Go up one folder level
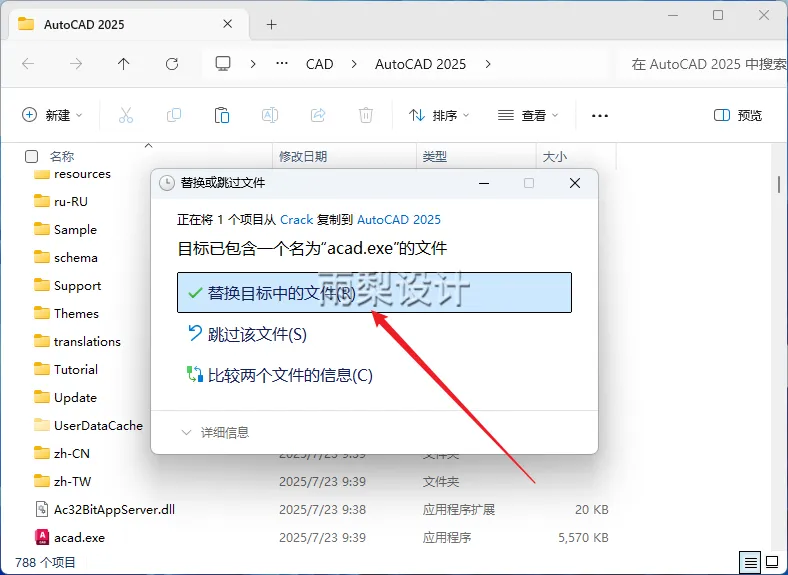This screenshot has width=788, height=575. (124, 64)
